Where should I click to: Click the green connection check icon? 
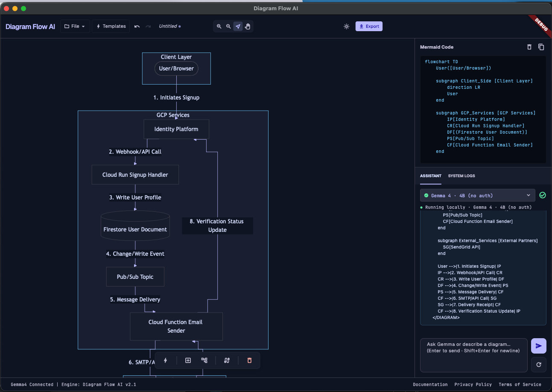[x=543, y=195]
